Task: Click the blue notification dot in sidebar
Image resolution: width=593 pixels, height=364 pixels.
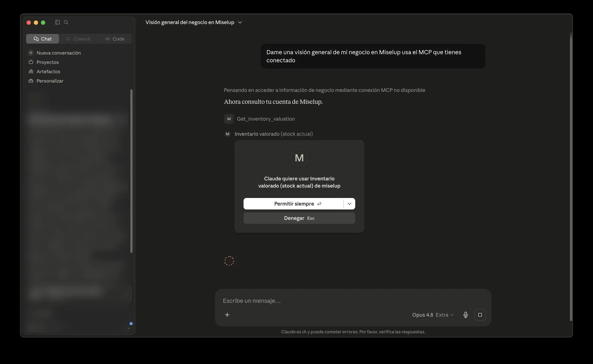Action: click(x=131, y=324)
